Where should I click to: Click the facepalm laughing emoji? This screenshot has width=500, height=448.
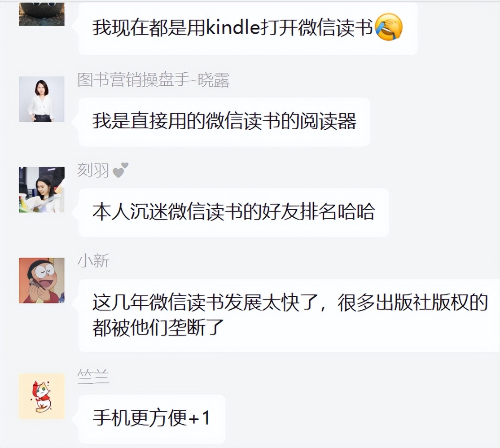[389, 27]
